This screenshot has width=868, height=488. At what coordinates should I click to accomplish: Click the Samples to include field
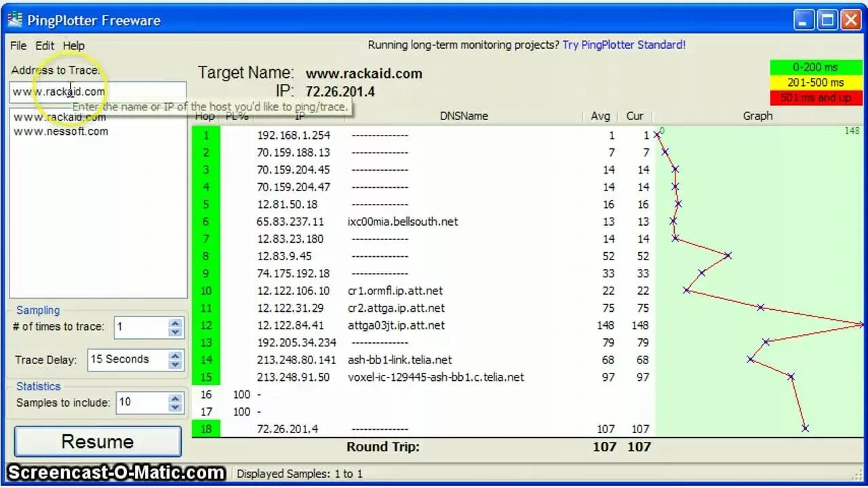(x=142, y=402)
